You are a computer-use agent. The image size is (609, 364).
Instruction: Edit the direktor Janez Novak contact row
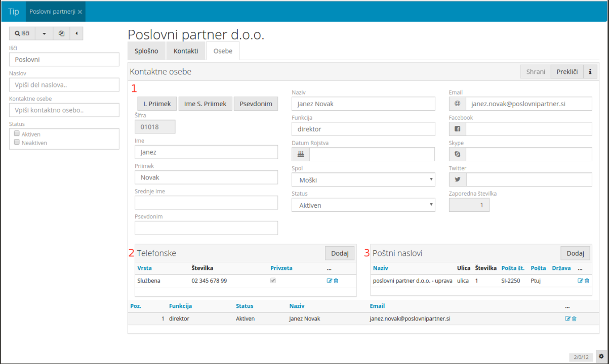point(567,319)
